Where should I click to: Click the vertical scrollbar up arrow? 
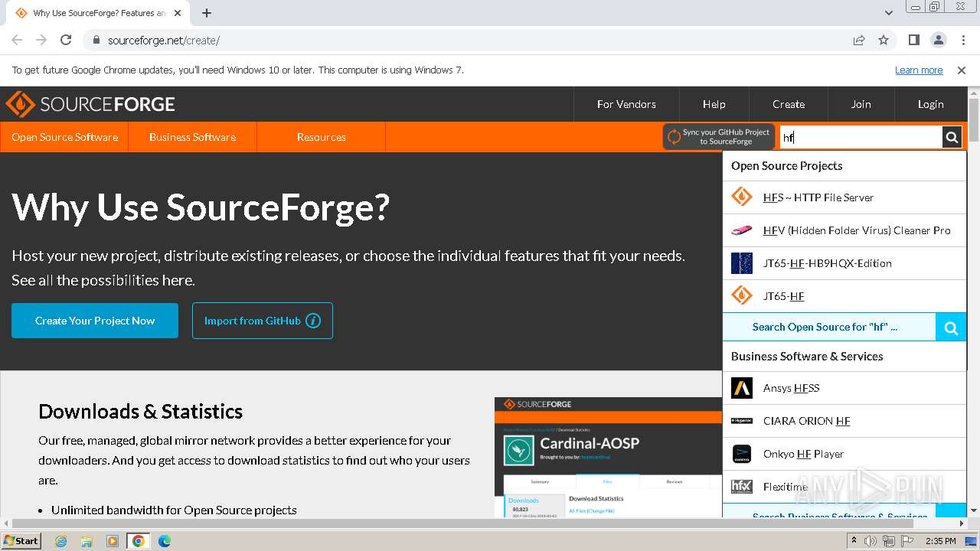click(x=973, y=93)
